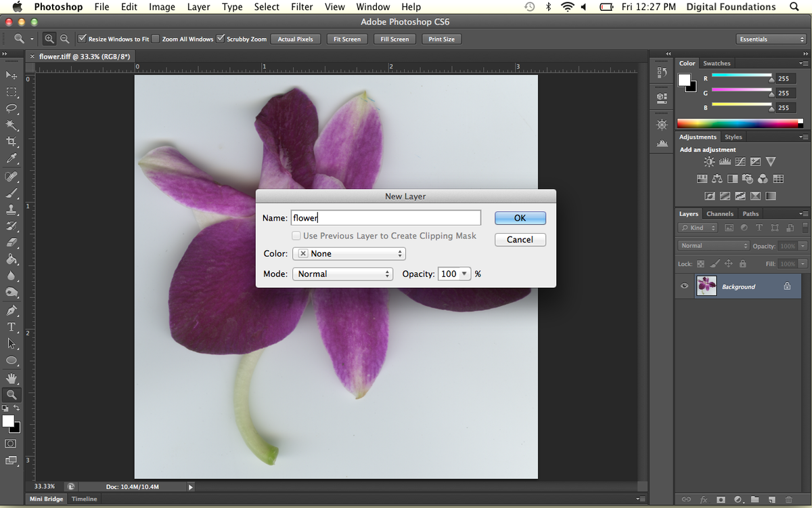Image resolution: width=812 pixels, height=508 pixels.
Task: Click OK in New Layer dialog
Action: pyautogui.click(x=520, y=218)
